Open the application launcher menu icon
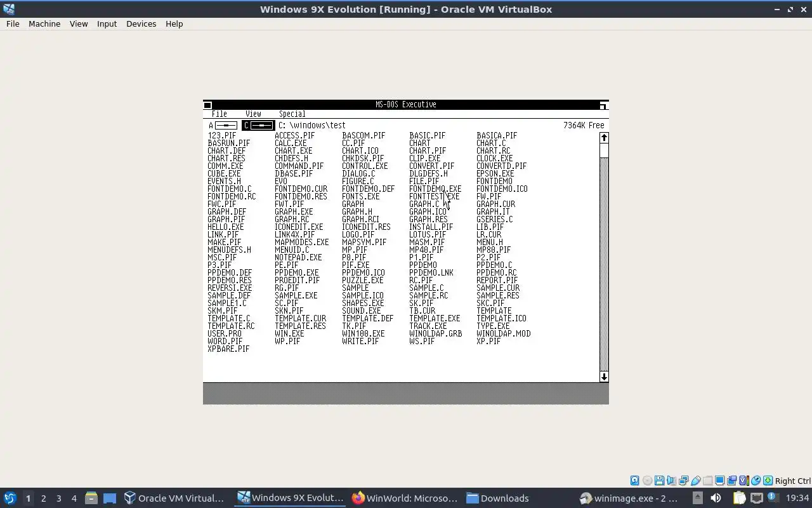812x508 pixels. 10,498
